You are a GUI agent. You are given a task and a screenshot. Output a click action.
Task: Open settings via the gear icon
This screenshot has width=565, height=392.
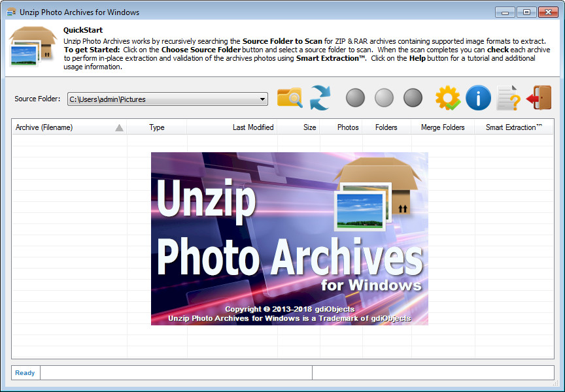pos(447,97)
